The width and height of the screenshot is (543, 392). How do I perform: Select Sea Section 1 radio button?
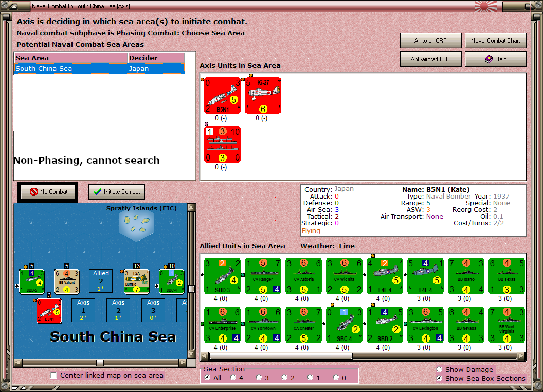point(310,378)
